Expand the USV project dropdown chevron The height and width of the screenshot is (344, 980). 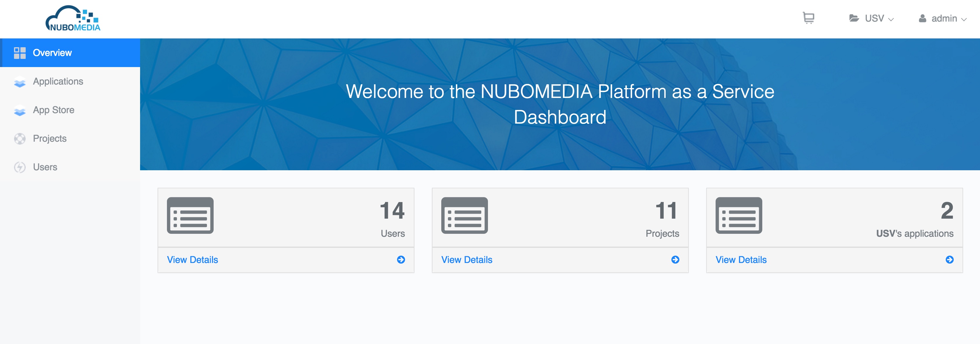coord(891,19)
